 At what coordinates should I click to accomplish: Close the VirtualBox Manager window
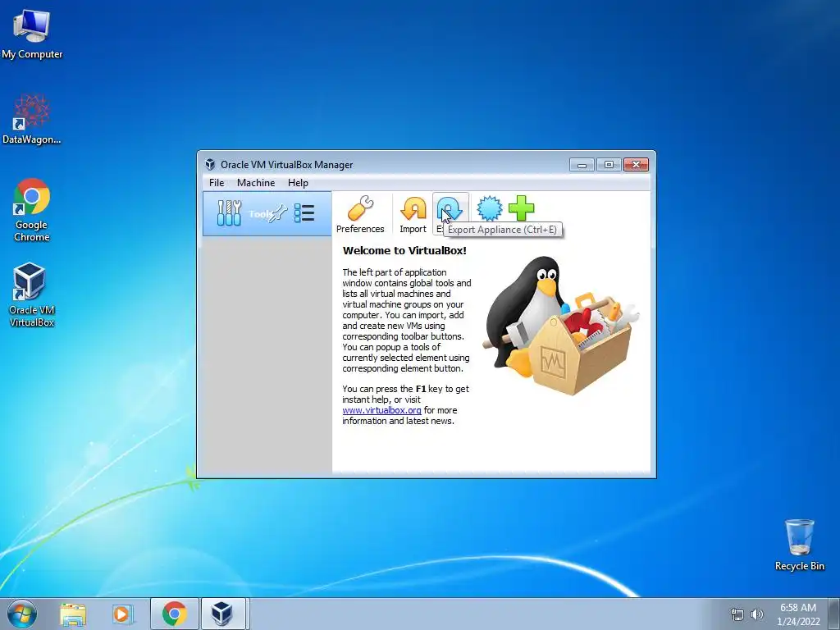[x=636, y=164]
